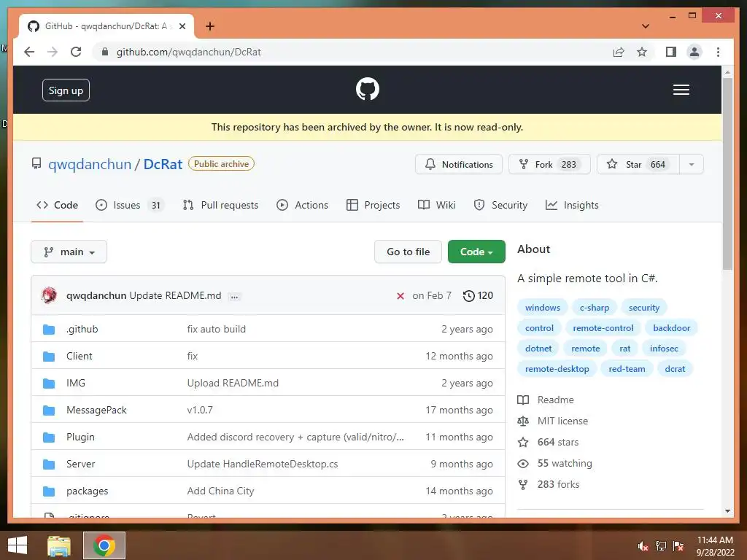Click the Sign up button
The width and height of the screenshot is (747, 560).
[x=66, y=90]
